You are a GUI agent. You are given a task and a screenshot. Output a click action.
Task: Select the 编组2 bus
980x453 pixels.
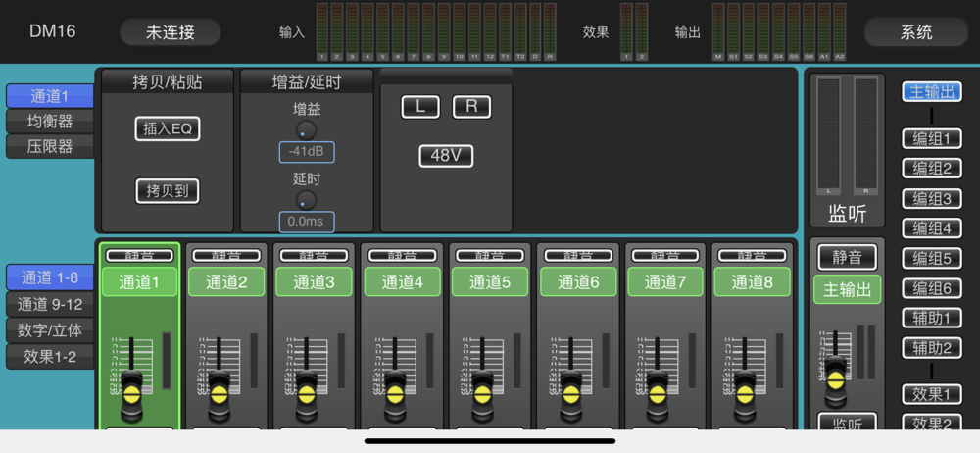tap(931, 169)
